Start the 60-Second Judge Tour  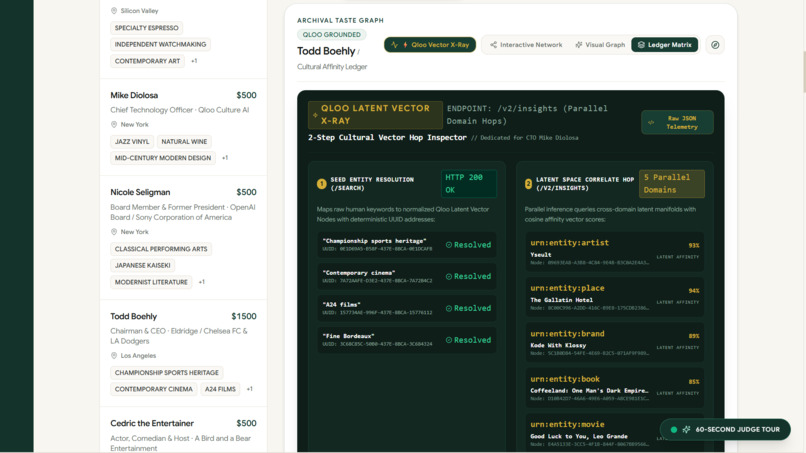[x=725, y=429]
